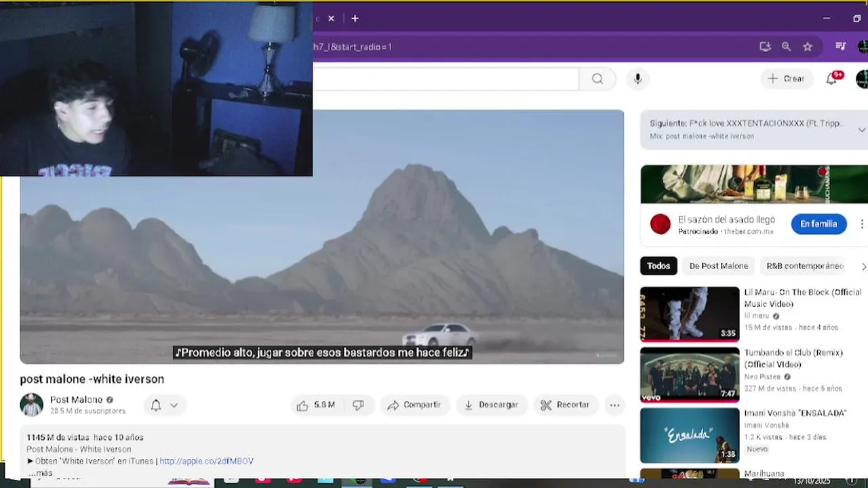Click the red advertiser avatar icon

(x=660, y=224)
